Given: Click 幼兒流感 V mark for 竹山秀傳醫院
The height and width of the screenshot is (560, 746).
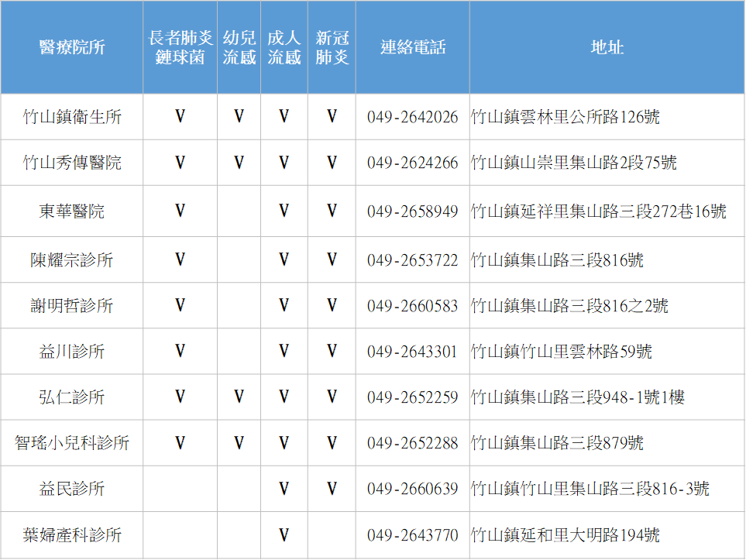Looking at the screenshot, I should pos(239,162).
